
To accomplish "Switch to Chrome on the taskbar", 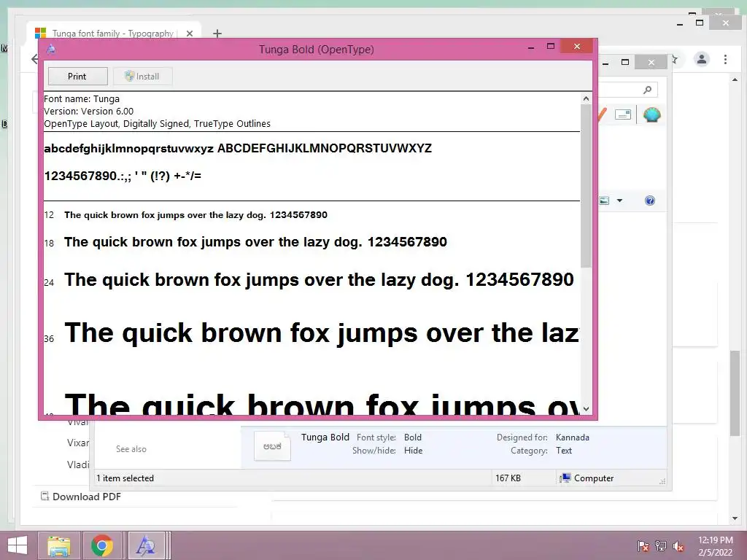I will [x=102, y=545].
